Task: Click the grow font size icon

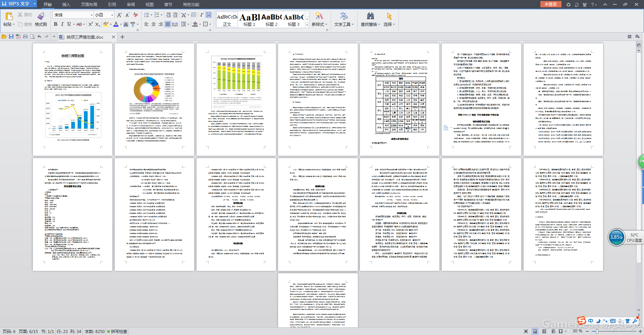Action: click(119, 15)
